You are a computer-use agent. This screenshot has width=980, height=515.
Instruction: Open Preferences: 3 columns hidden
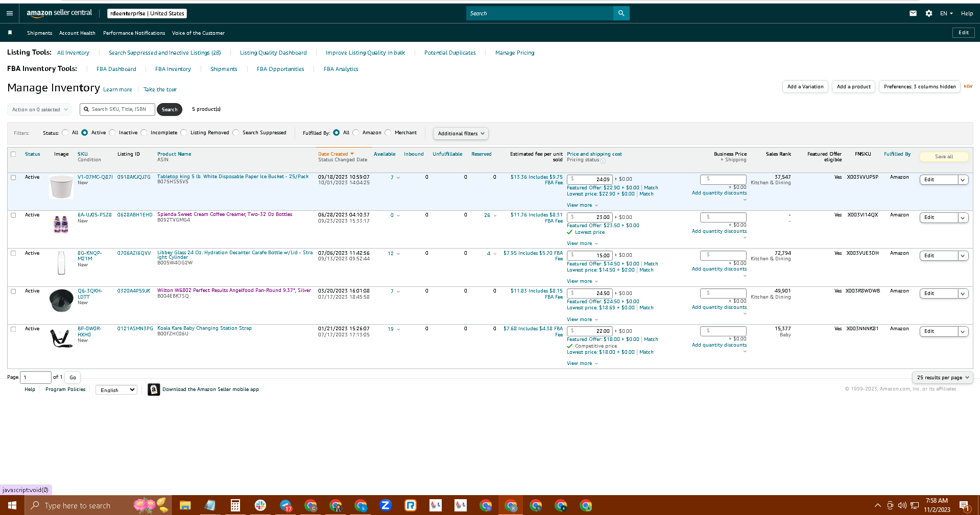click(x=920, y=87)
